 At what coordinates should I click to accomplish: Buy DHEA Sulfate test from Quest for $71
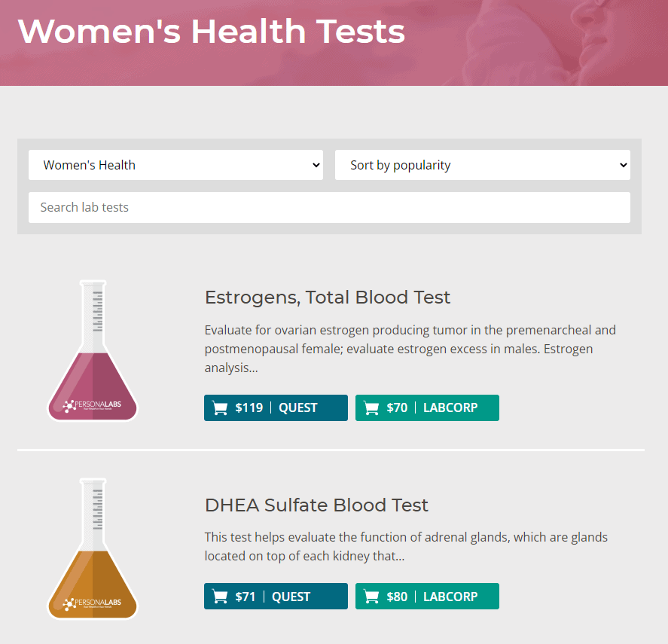coord(276,597)
